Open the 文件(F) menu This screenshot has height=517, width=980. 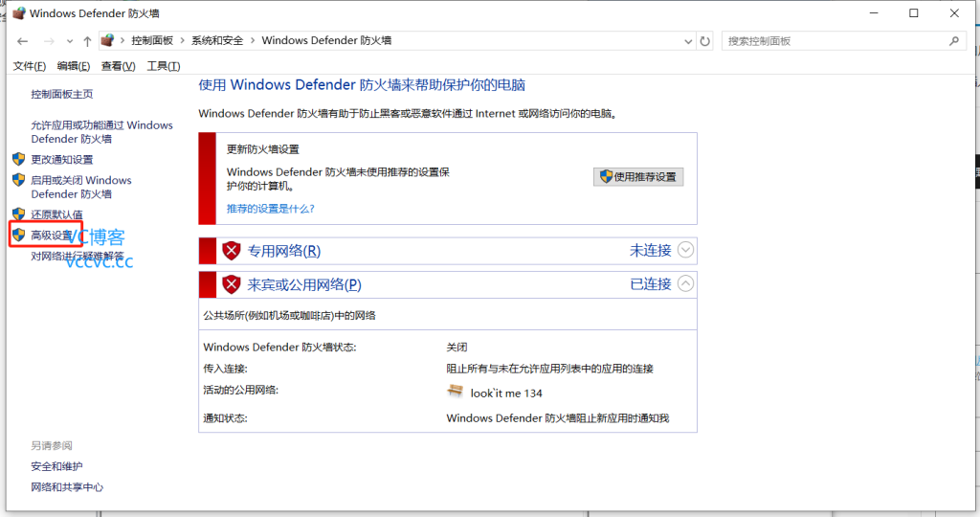click(x=30, y=66)
